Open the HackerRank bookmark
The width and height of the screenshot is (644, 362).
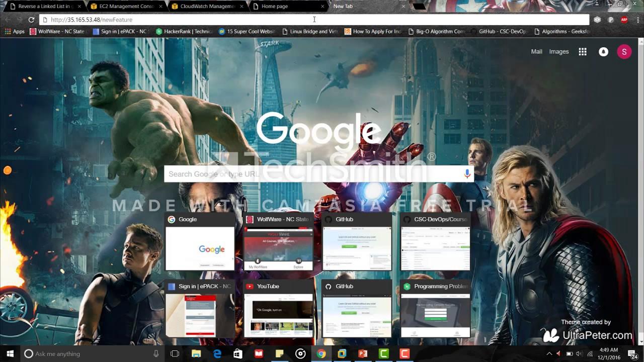184,31
